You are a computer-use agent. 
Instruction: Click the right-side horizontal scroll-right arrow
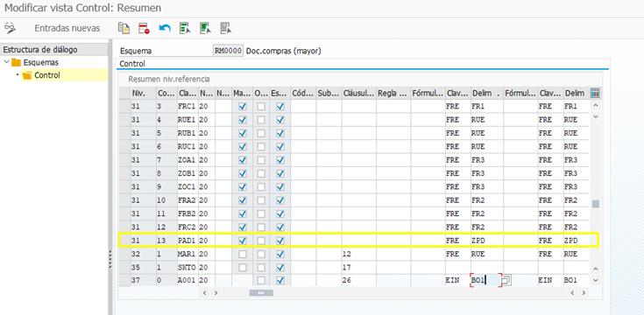(x=583, y=293)
